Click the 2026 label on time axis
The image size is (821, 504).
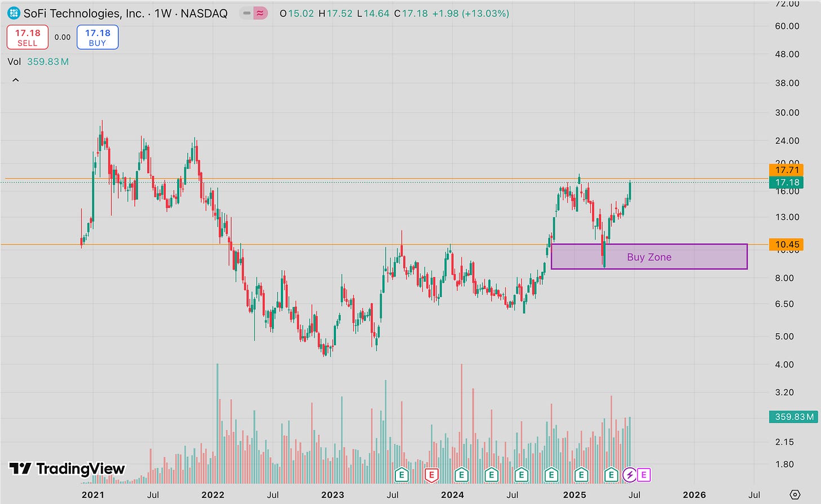point(694,495)
